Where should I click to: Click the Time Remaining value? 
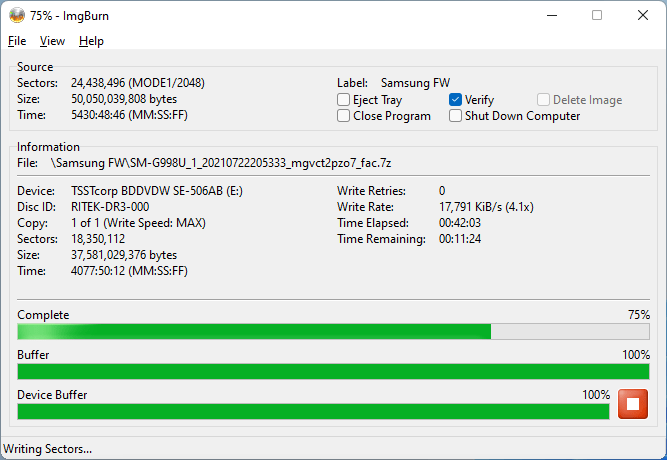[x=461, y=239]
